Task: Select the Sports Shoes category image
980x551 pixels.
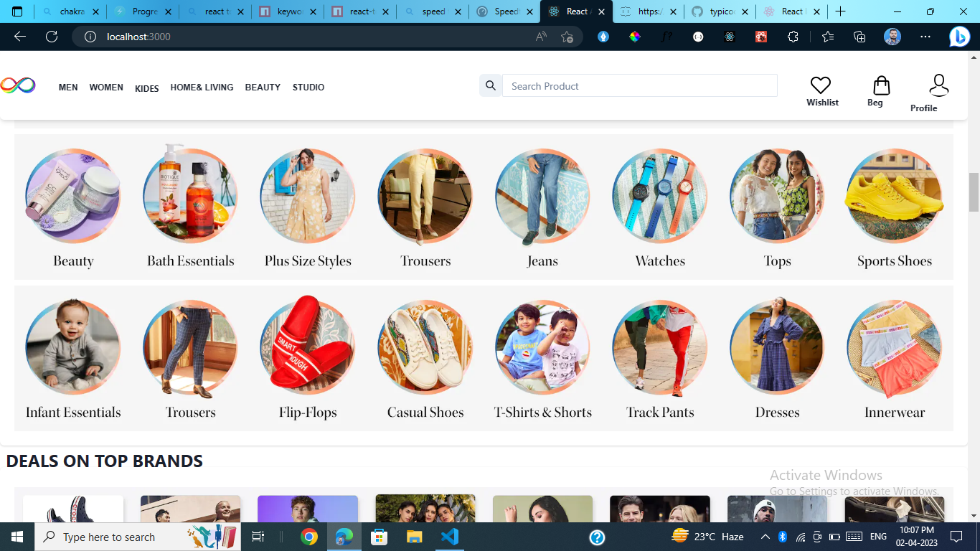Action: tap(895, 196)
